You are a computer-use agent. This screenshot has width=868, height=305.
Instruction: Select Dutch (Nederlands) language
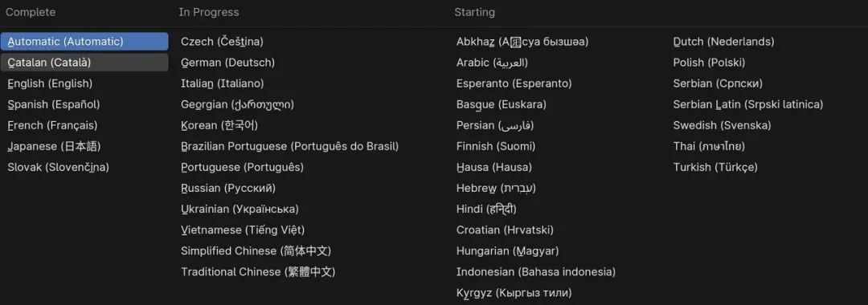[723, 42]
